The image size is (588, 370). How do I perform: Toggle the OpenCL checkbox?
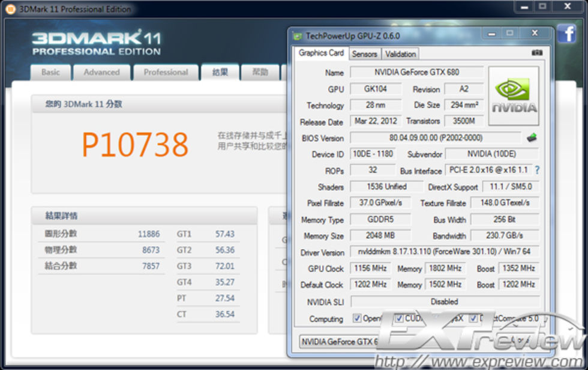pos(357,318)
